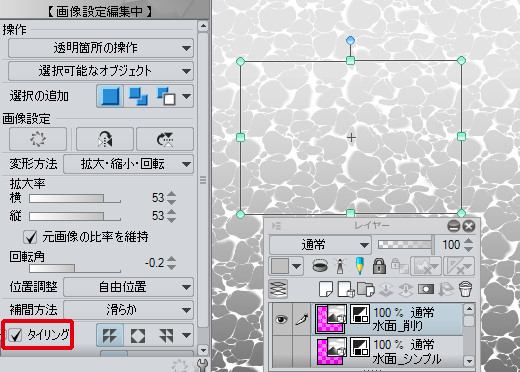Toggle 元画像の比率を維持 checkbox
Viewport: 520px width, 372px height.
(x=30, y=237)
